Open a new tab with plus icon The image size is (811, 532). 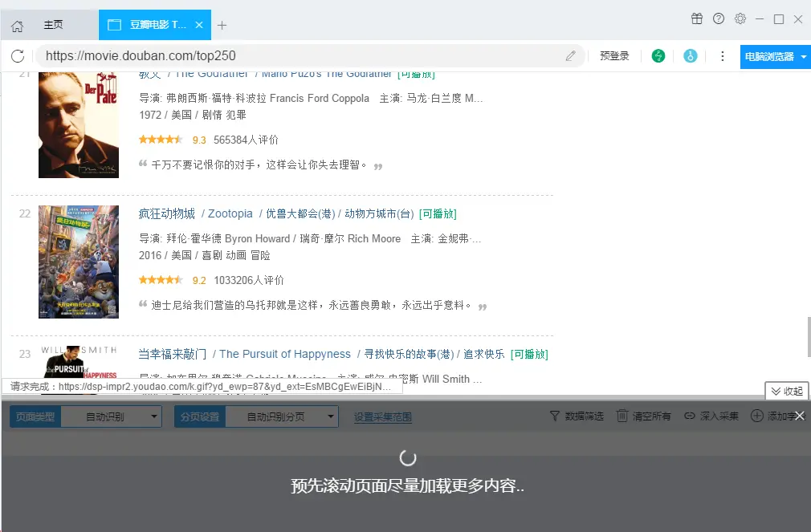click(x=222, y=25)
